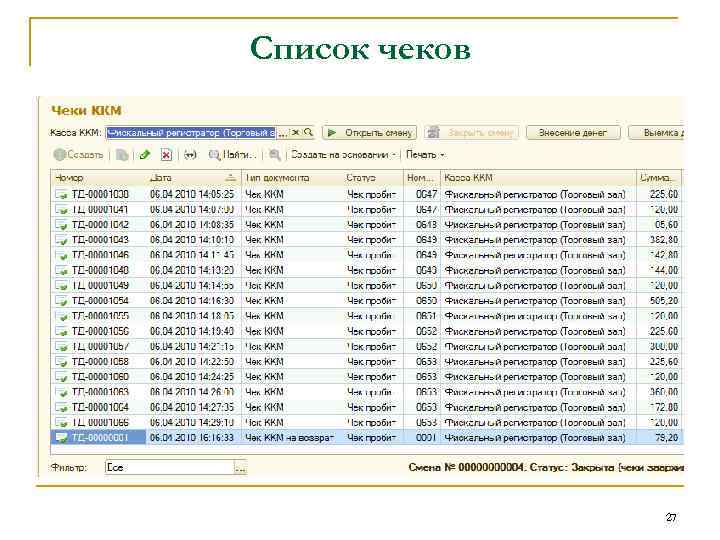
Task: Click the document icon of row ТД-00001055
Action: (62, 316)
